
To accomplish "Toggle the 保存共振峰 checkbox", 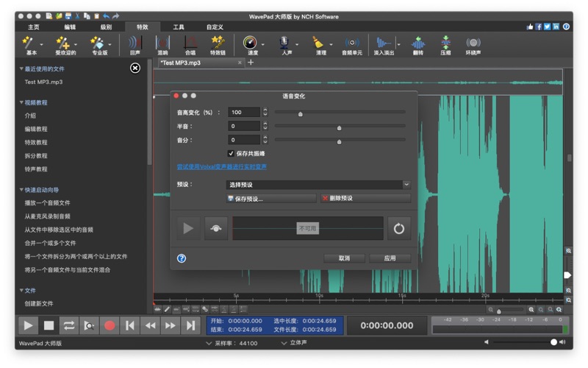I will [x=232, y=153].
